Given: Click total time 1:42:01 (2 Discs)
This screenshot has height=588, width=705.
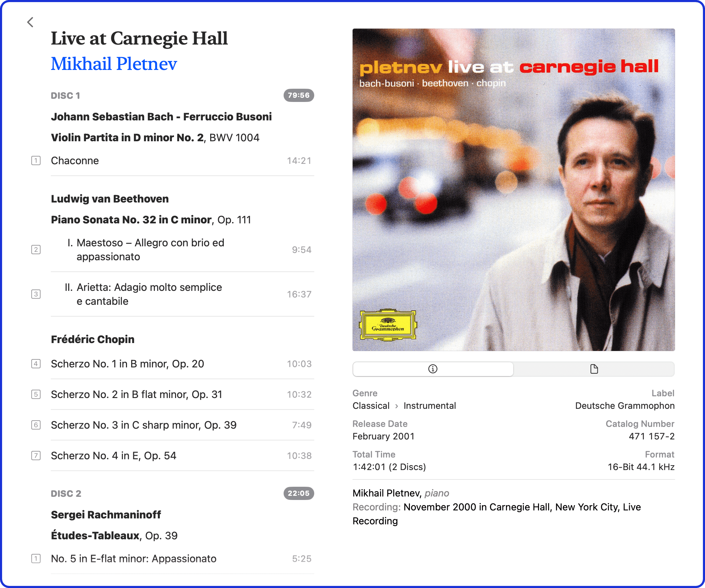Looking at the screenshot, I should coord(389,467).
